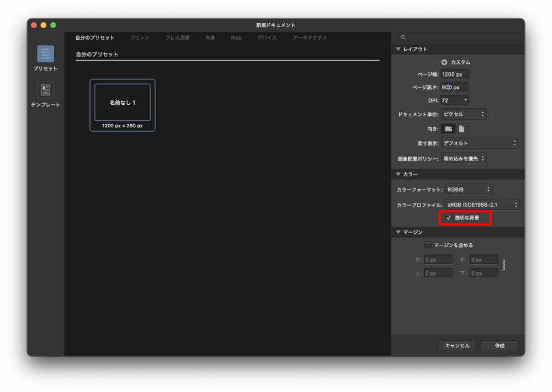Image resolution: width=552 pixels, height=392 pixels.
Task: Open the カラープロファイル sRGB dropdown
Action: (x=482, y=205)
